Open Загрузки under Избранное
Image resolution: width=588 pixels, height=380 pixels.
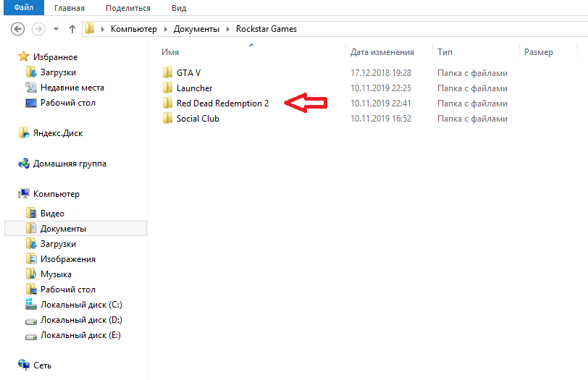pyautogui.click(x=58, y=72)
